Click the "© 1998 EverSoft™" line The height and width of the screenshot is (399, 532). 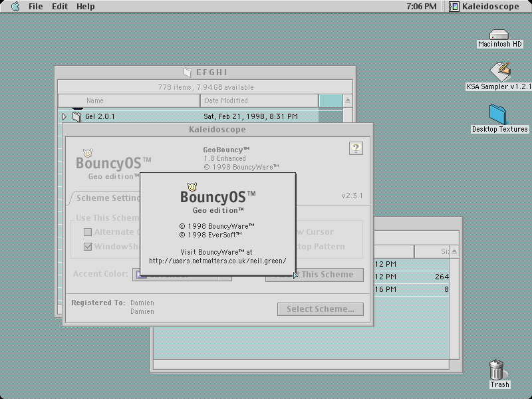210,235
